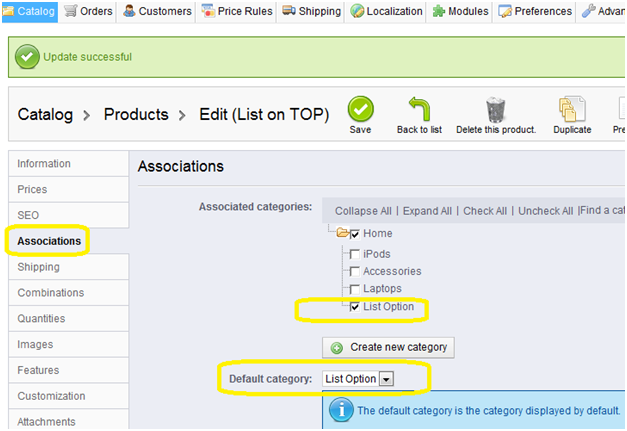This screenshot has width=627, height=431.
Task: Open the Price Rules top menu
Action: [237, 11]
